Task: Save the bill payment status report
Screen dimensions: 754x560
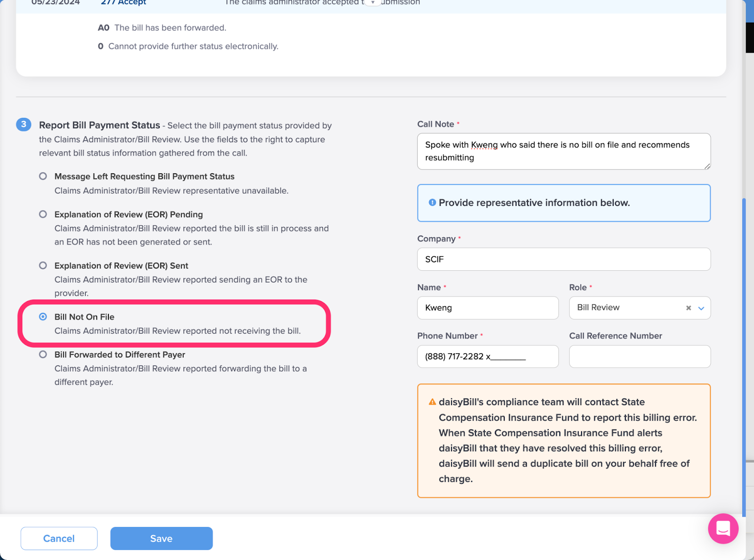Action: (x=161, y=538)
